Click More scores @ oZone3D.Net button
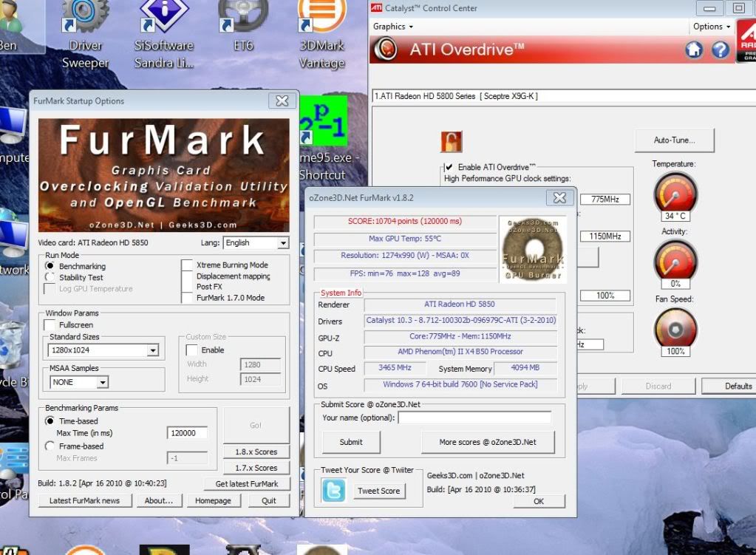Screen dimensions: 756x555 click(488, 442)
